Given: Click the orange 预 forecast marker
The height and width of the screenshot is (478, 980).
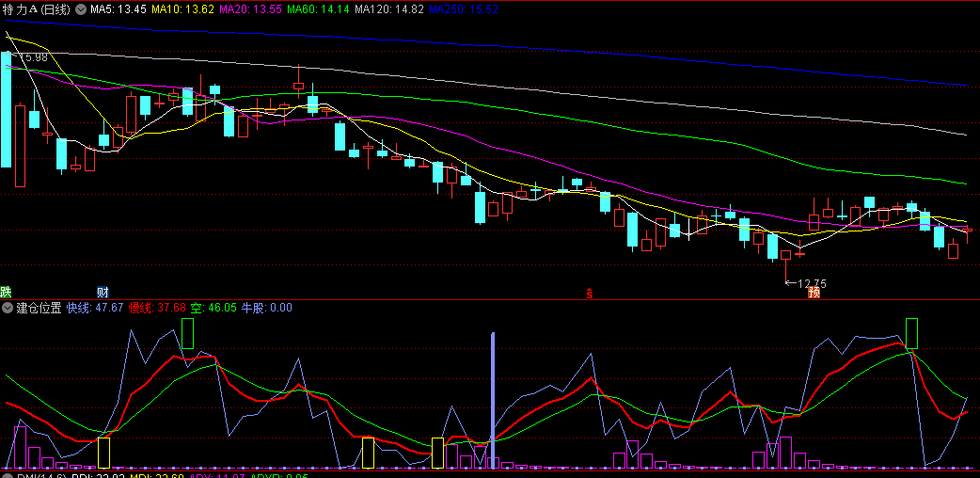Looking at the screenshot, I should (x=814, y=292).
